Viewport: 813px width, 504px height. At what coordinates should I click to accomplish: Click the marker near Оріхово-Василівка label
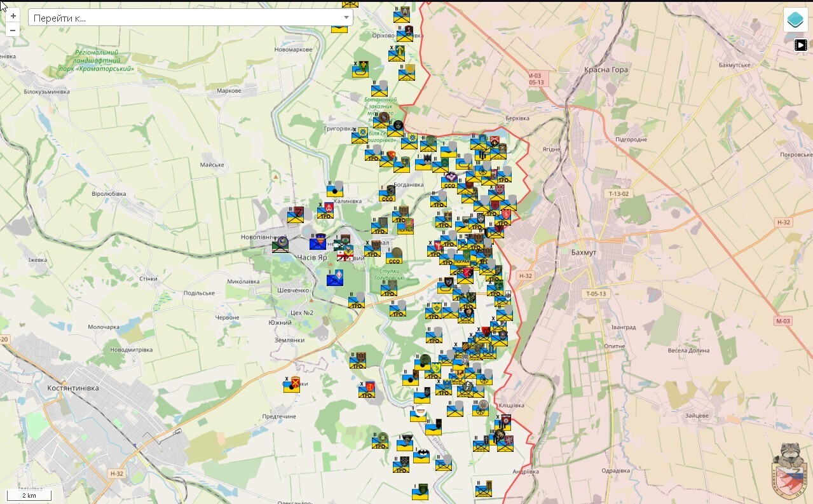[406, 34]
